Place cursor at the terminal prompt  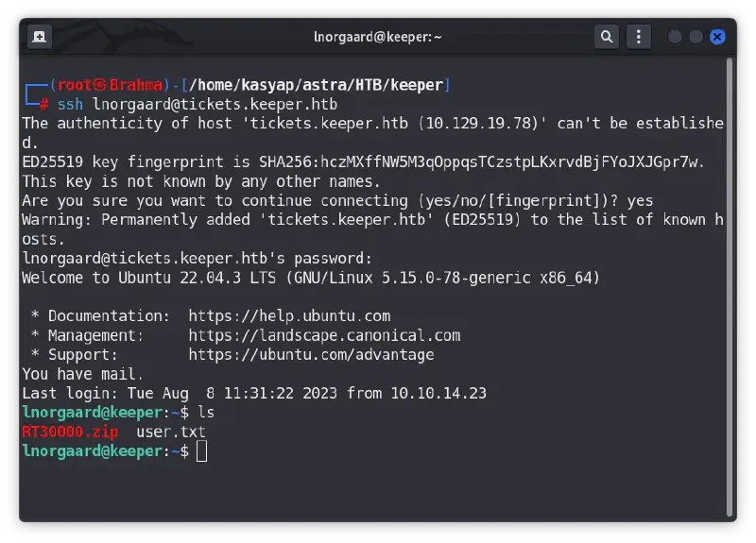click(x=202, y=452)
